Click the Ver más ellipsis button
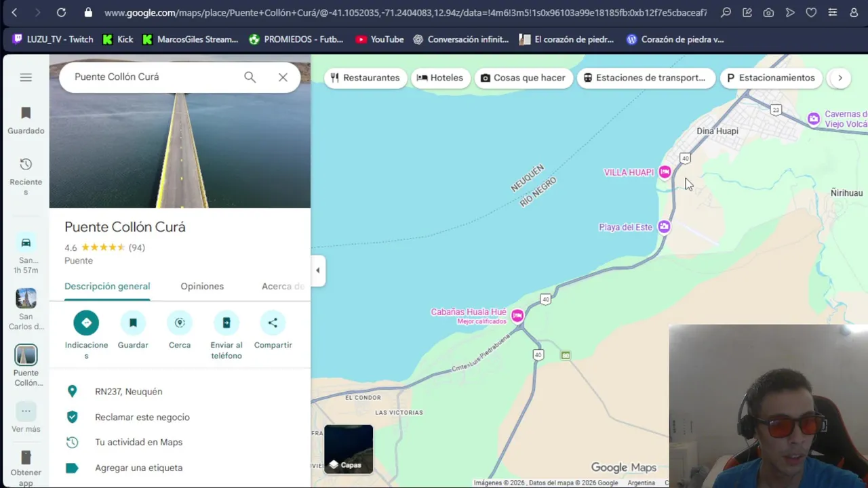868x488 pixels. pyautogui.click(x=26, y=411)
